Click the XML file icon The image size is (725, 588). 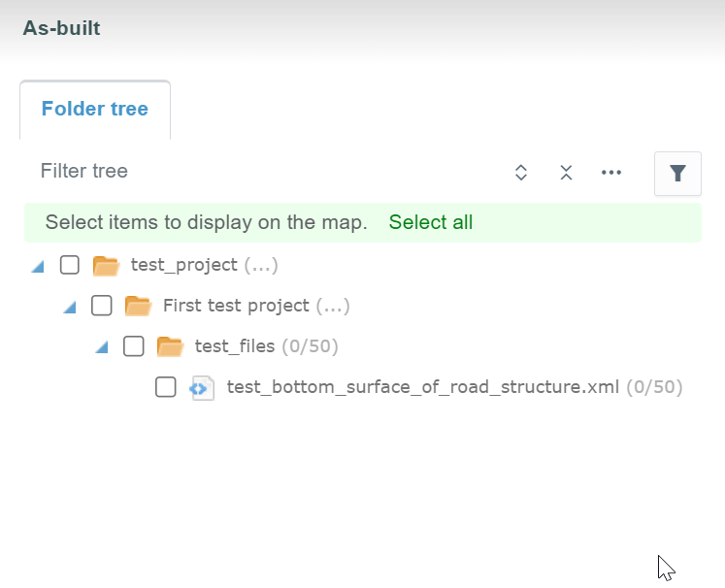[202, 388]
